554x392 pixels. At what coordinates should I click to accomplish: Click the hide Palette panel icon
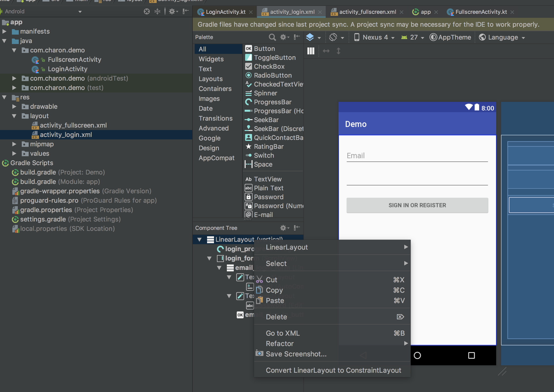(297, 37)
